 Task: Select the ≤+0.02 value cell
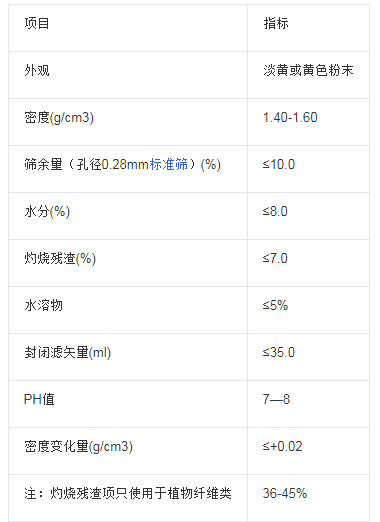(x=282, y=447)
